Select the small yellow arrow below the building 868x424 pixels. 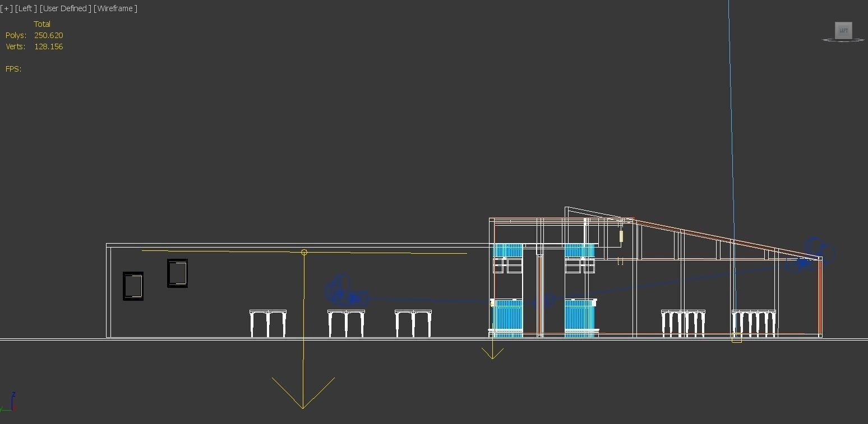492,353
